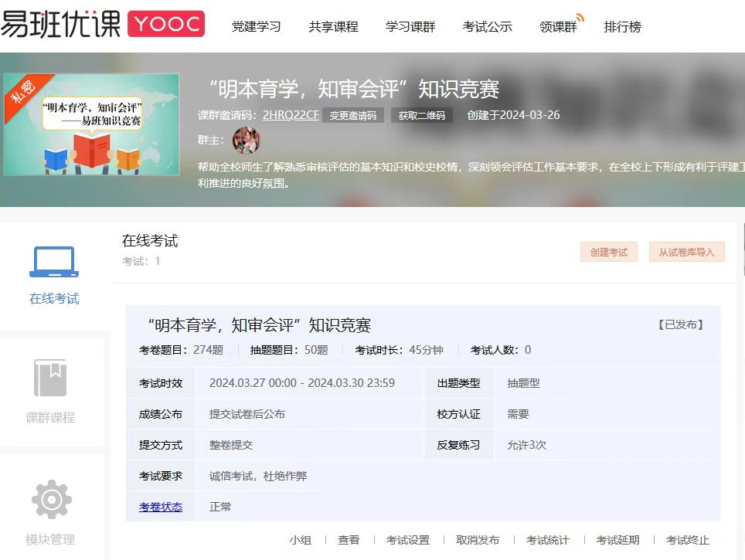Click the course cover thumbnail image
745x560 pixels.
click(91, 124)
